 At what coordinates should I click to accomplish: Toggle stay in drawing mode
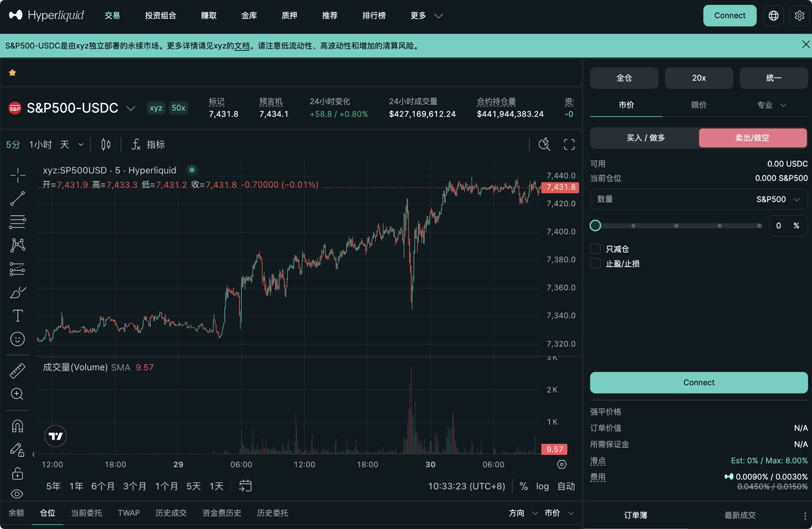pos(17,450)
